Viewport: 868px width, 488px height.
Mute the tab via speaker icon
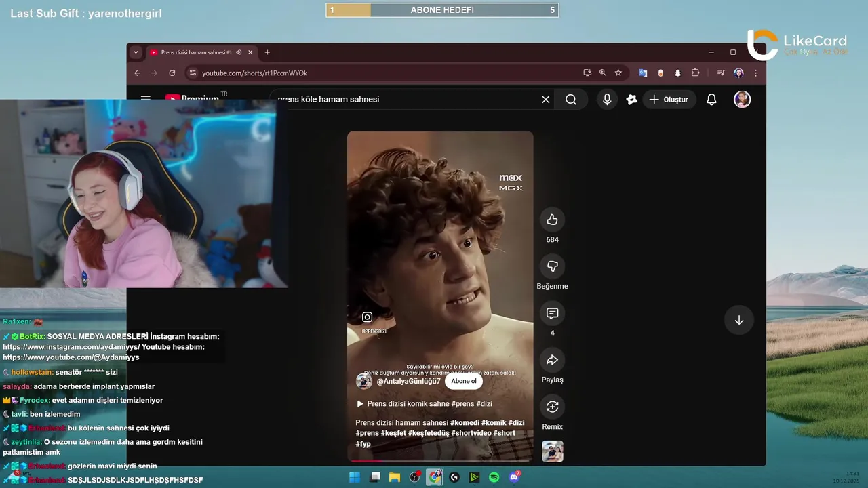click(x=239, y=52)
